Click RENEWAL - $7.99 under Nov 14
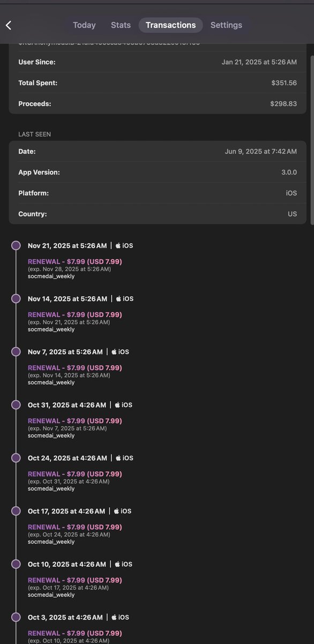 [75, 314]
